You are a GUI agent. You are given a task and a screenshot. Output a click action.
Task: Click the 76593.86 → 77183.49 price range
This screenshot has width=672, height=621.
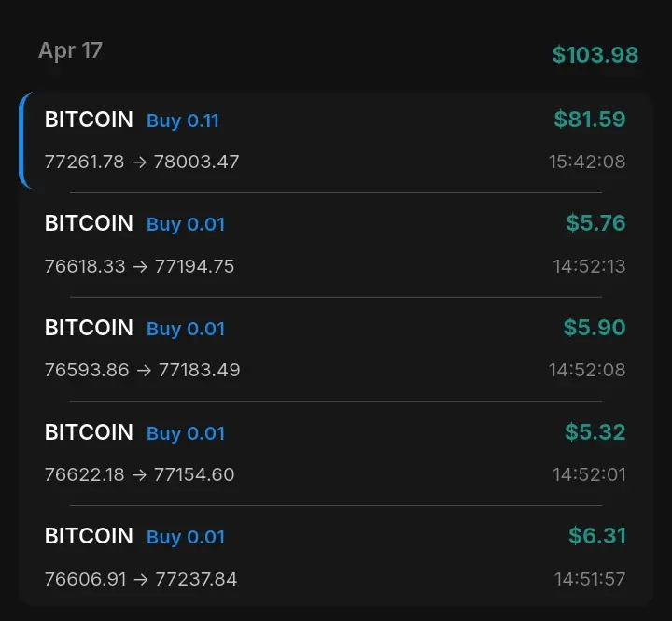tap(142, 370)
